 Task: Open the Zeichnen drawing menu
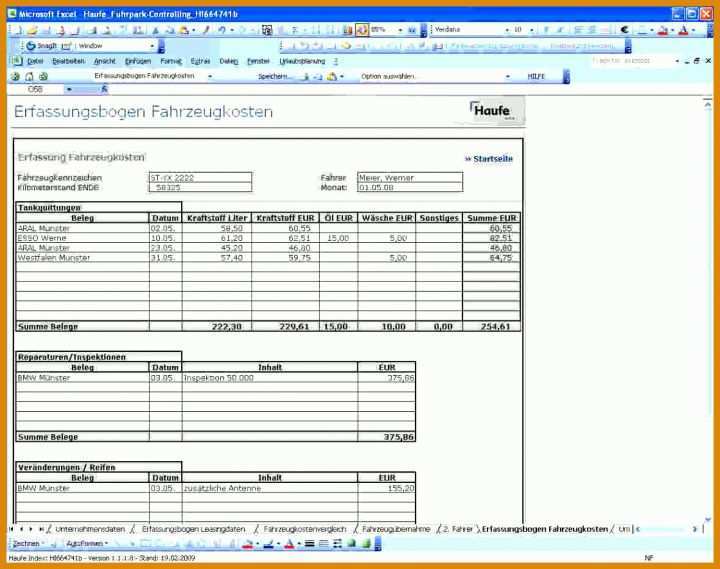point(28,544)
